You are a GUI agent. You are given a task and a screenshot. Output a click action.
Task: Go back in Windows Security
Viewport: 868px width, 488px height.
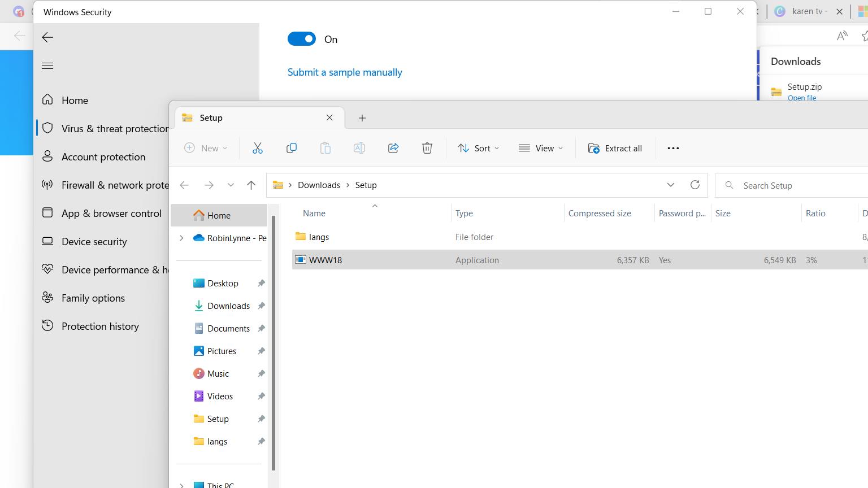pos(47,37)
